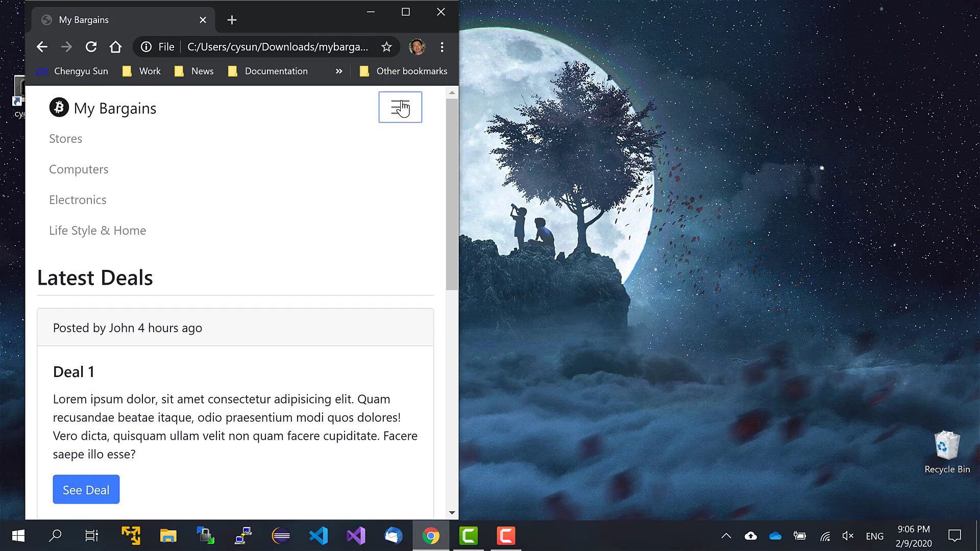Select the My Bargains browser tab
Viewport: 980px width, 551px height.
(123, 20)
